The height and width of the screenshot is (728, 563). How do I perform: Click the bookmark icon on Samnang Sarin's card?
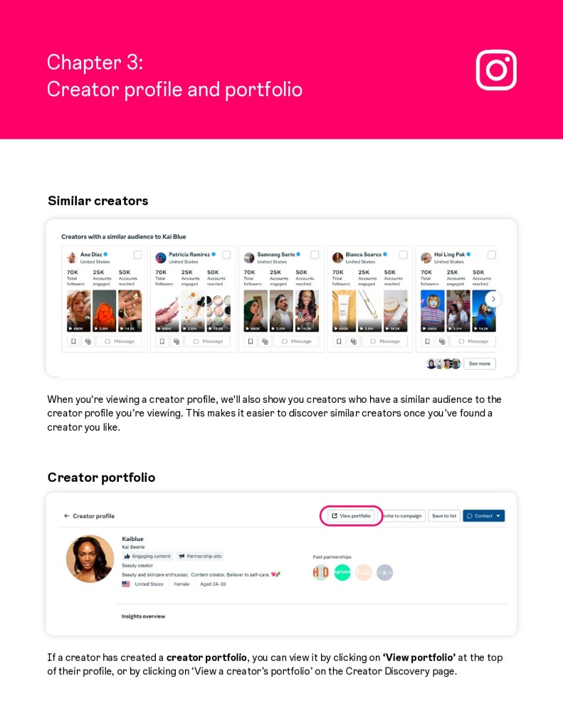(249, 342)
